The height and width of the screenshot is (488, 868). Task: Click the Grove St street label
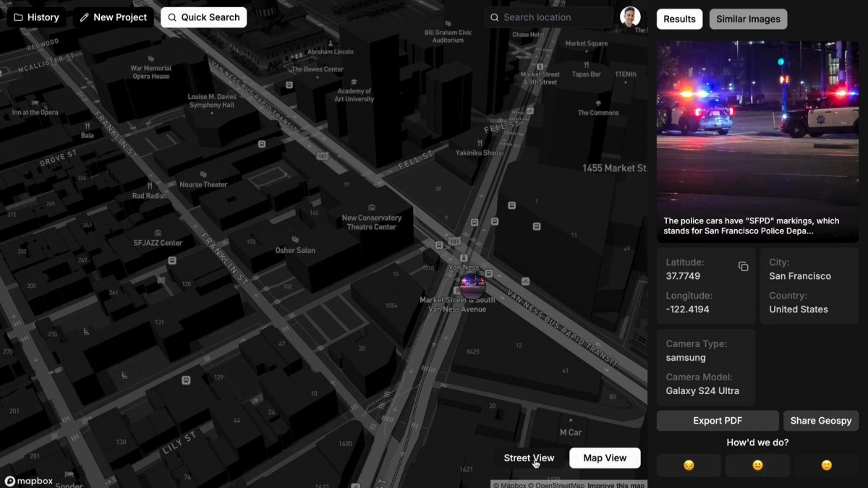point(59,158)
